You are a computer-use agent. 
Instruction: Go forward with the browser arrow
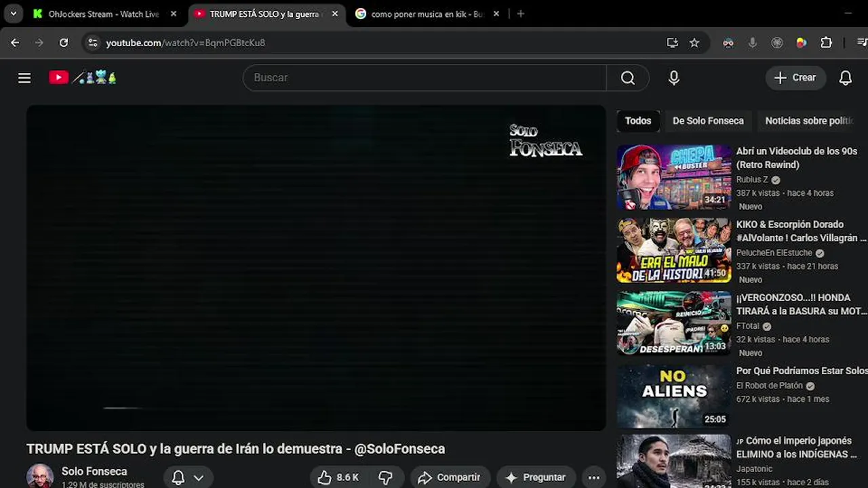pyautogui.click(x=39, y=43)
